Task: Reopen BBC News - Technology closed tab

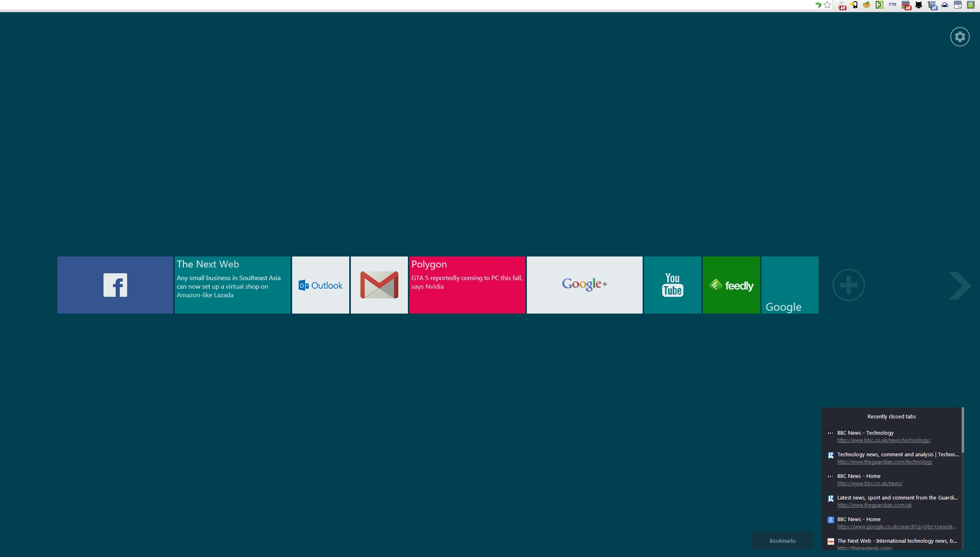Action: coord(865,433)
